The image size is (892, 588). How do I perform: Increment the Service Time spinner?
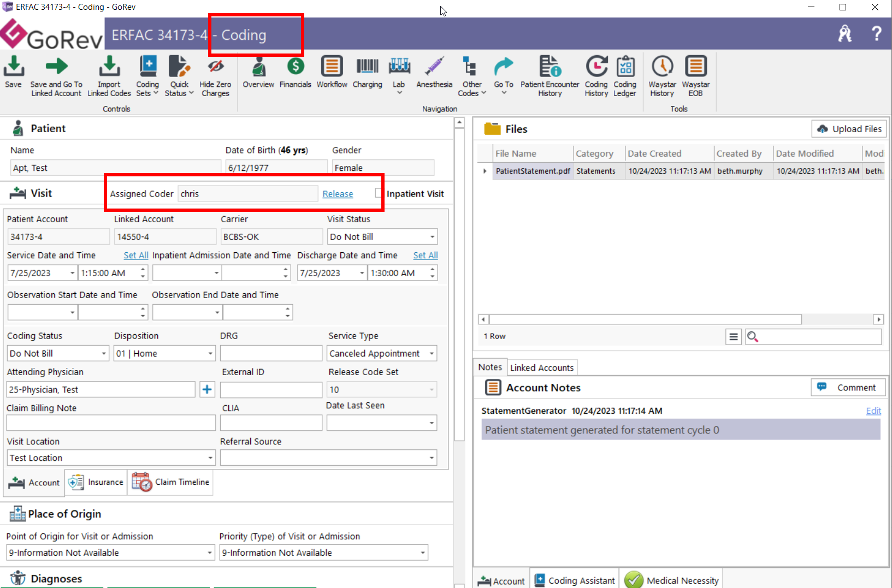click(143, 269)
